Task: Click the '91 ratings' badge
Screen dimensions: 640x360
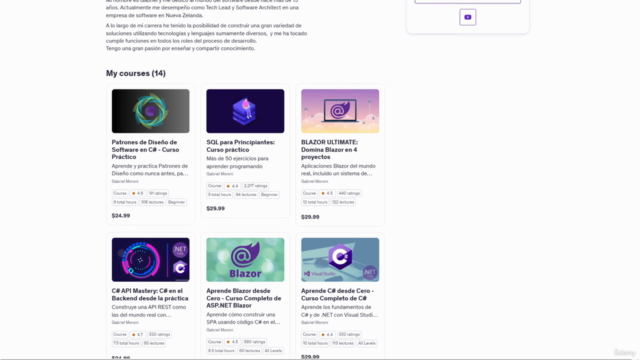Action: pos(158,193)
